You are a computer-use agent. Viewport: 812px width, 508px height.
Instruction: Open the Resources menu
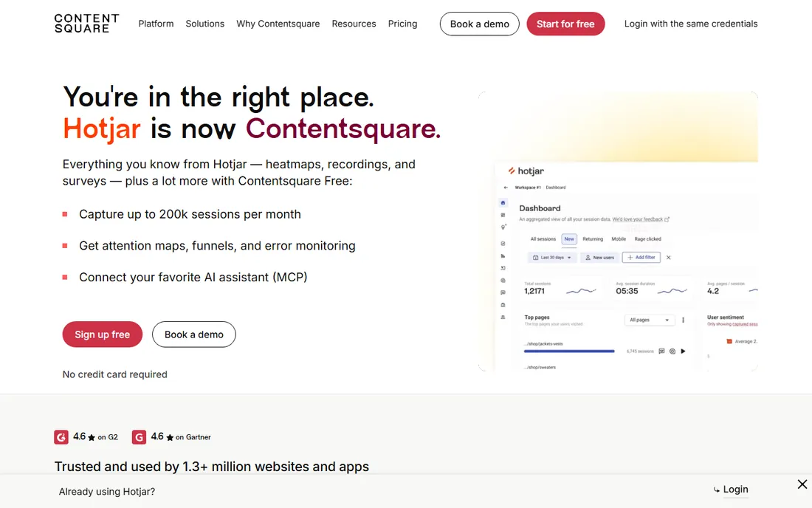pos(354,24)
